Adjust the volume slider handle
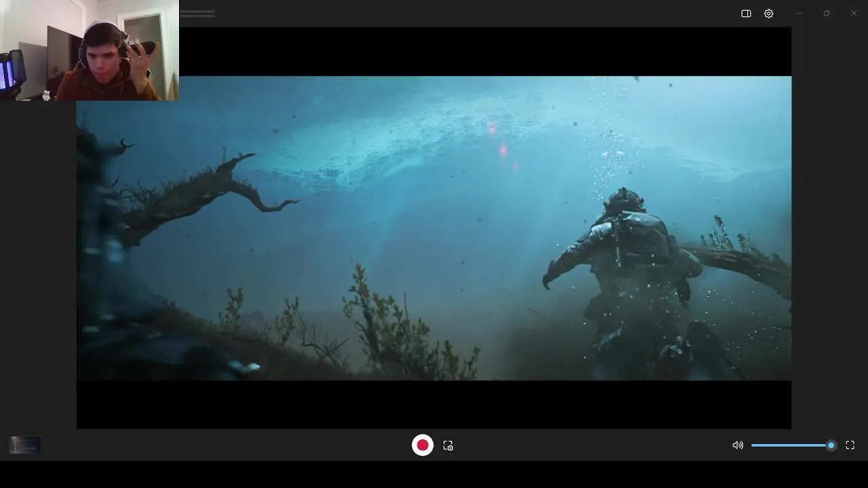Viewport: 868px width, 488px height. [831, 445]
